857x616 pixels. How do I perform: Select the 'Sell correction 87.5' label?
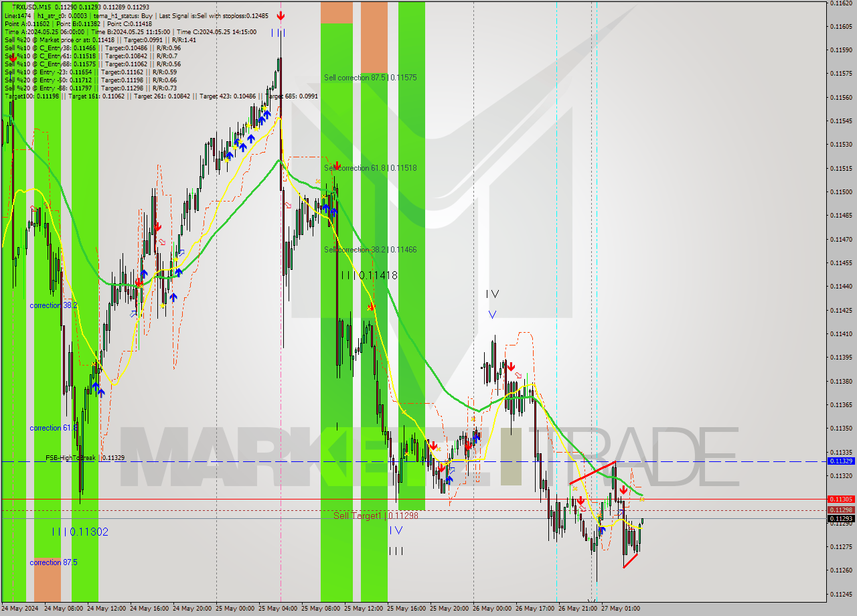[370, 78]
